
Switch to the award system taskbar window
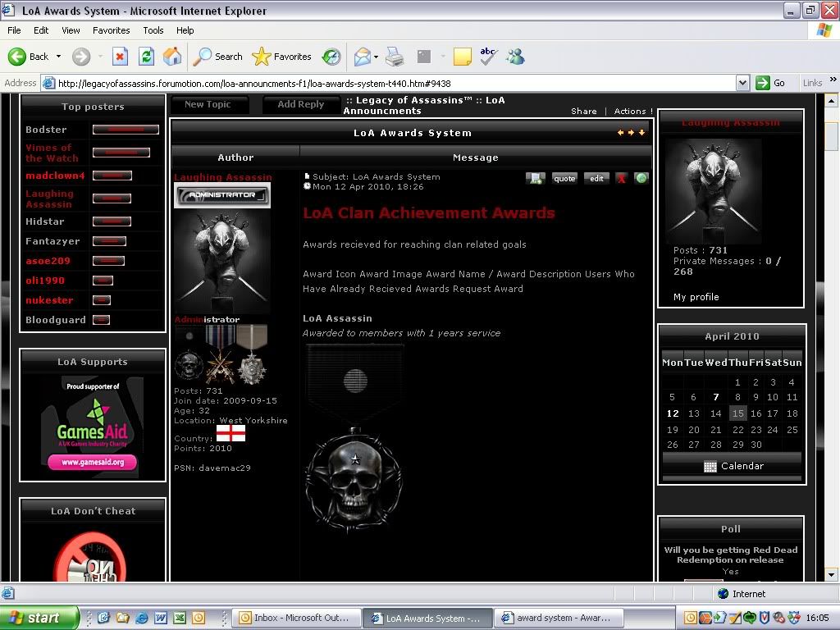pos(558,618)
